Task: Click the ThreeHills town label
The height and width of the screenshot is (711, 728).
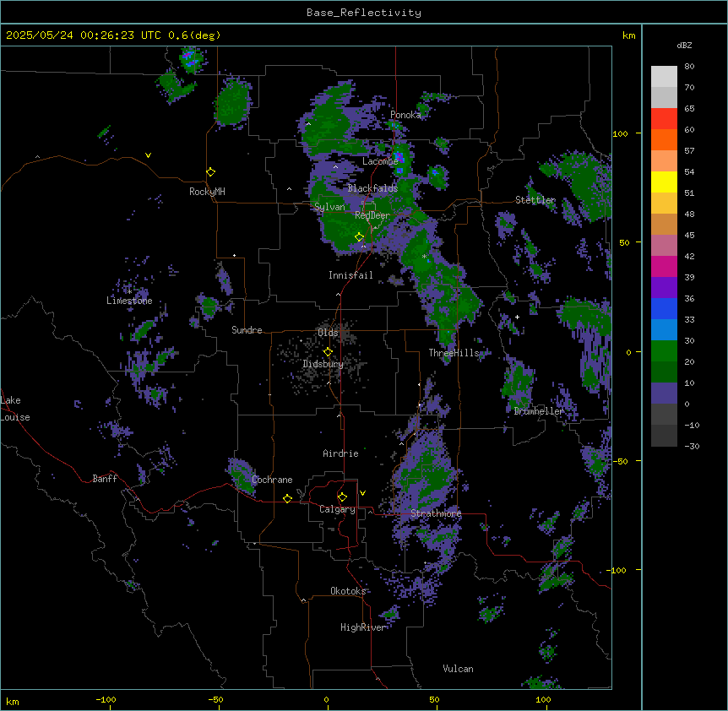Action: (x=454, y=353)
